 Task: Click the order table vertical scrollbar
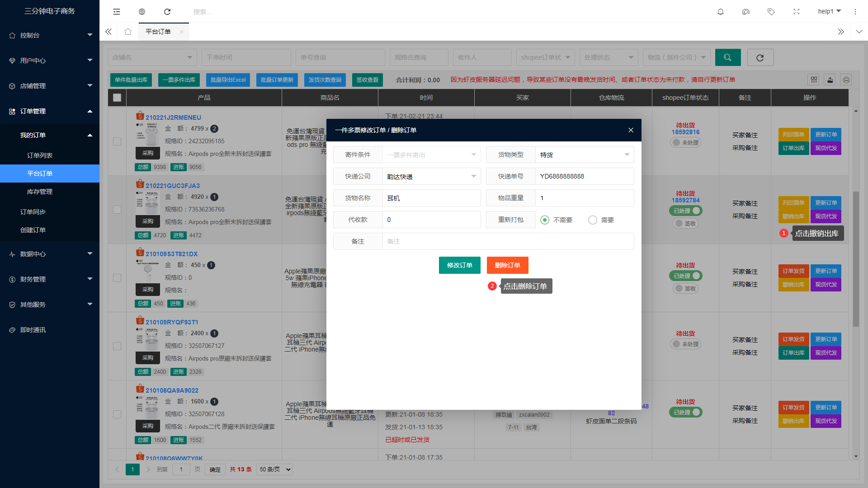pyautogui.click(x=855, y=258)
